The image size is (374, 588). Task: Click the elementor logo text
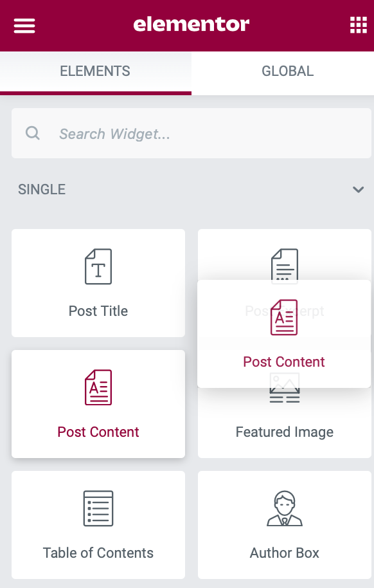click(x=191, y=24)
